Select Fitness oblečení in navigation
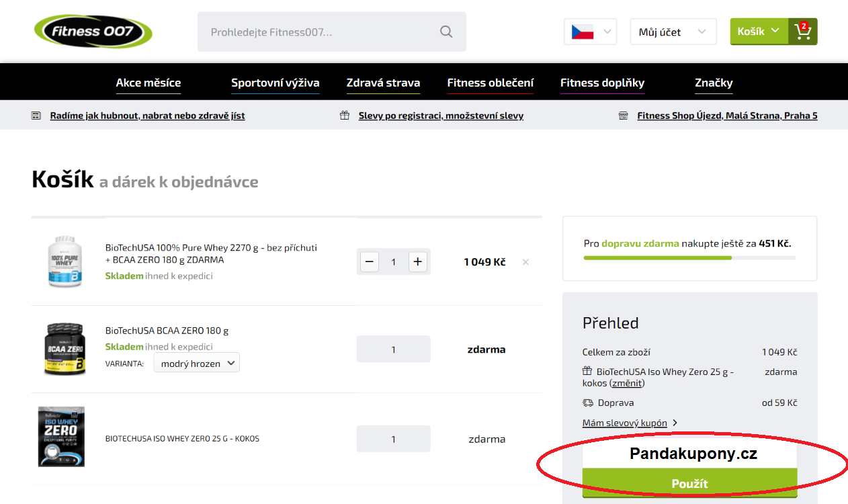 click(x=490, y=83)
